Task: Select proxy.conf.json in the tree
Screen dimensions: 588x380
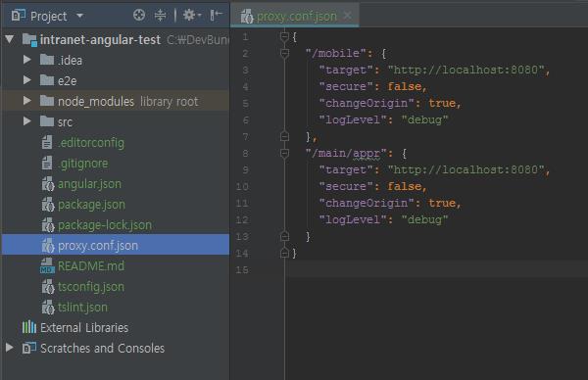Action: click(x=116, y=246)
